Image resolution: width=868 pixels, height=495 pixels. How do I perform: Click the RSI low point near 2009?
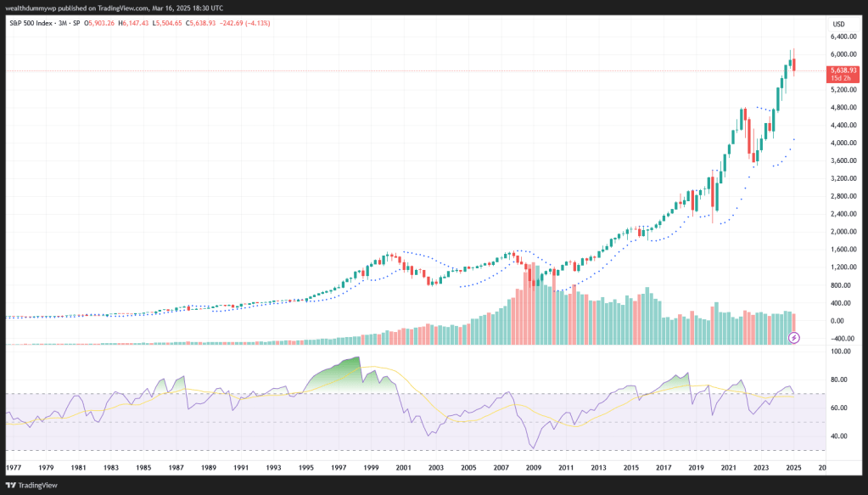(x=533, y=447)
